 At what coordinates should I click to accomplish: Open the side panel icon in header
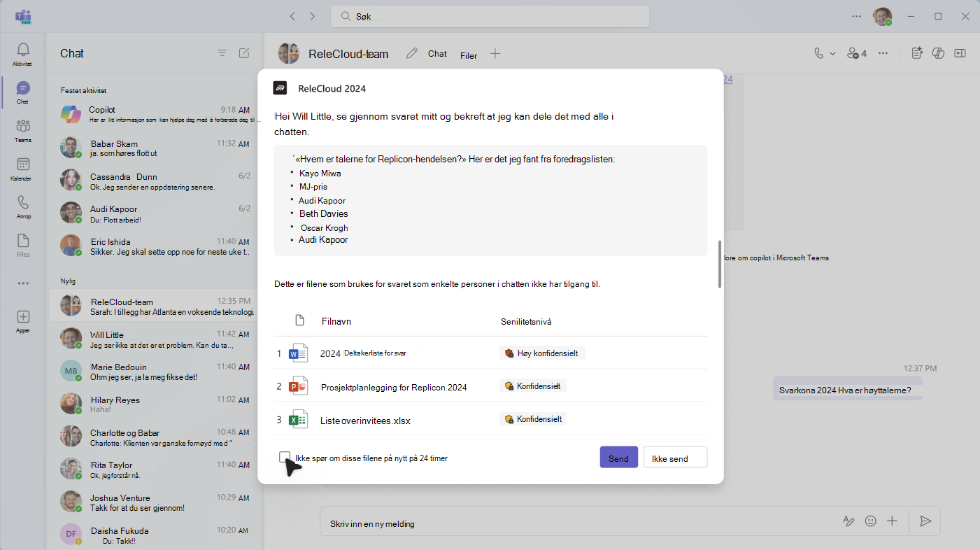pyautogui.click(x=960, y=53)
